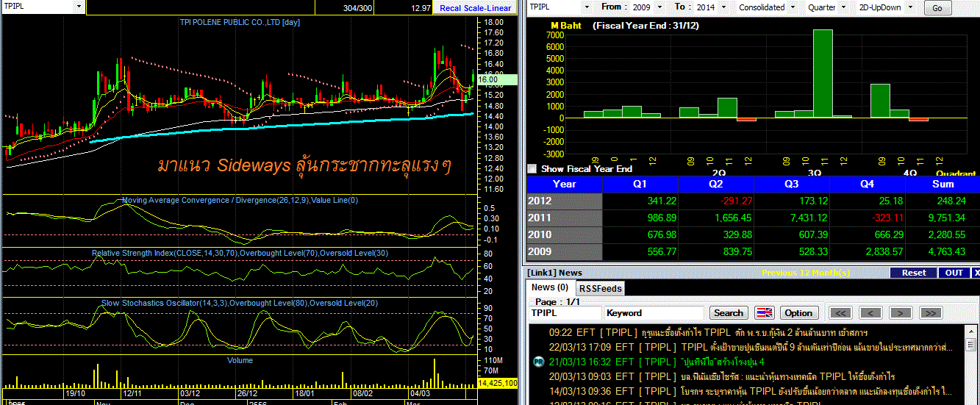This screenshot has height=405, width=980.
Task: Open the PR-marked news item icon
Action: coord(537,362)
